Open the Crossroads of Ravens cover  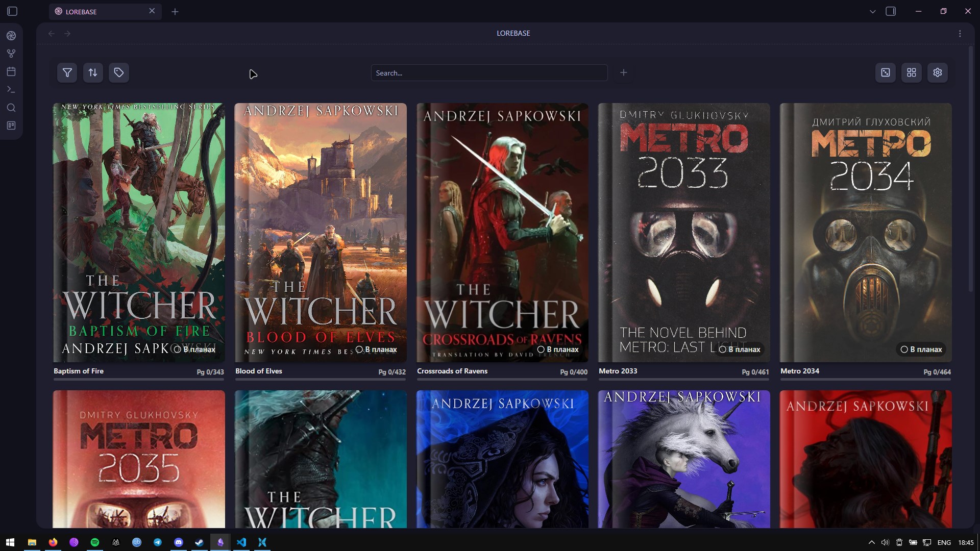[502, 232]
